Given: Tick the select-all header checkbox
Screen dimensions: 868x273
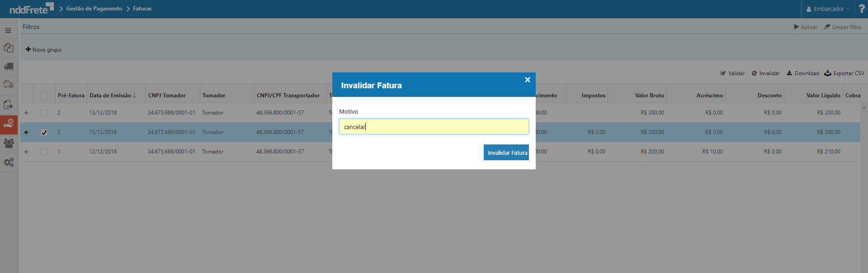Looking at the screenshot, I should [44, 96].
